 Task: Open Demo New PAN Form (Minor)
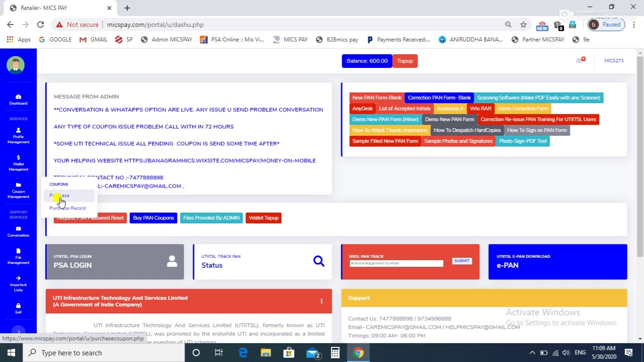click(385, 119)
